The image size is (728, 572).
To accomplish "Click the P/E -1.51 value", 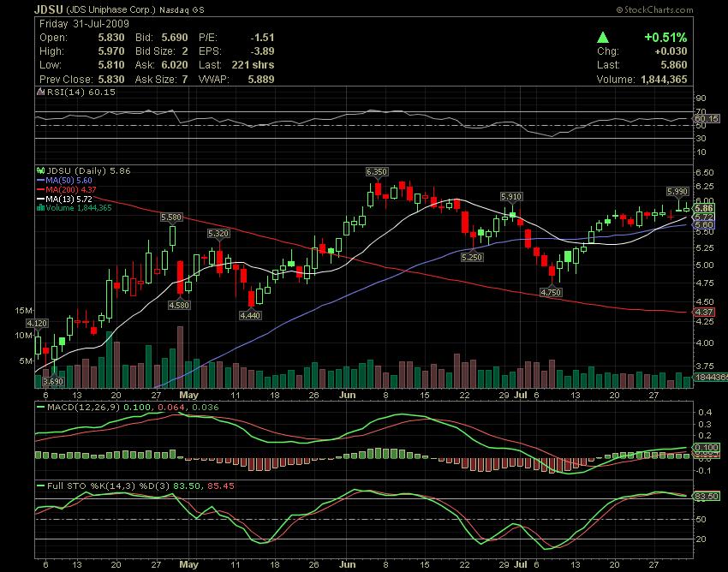I will point(262,38).
